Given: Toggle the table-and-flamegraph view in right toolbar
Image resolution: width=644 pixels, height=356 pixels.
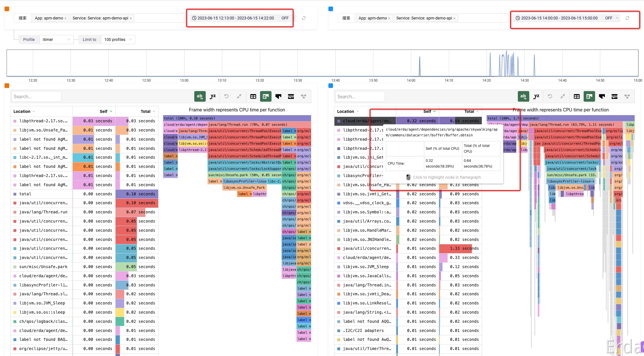Looking at the screenshot, I should tap(589, 97).
